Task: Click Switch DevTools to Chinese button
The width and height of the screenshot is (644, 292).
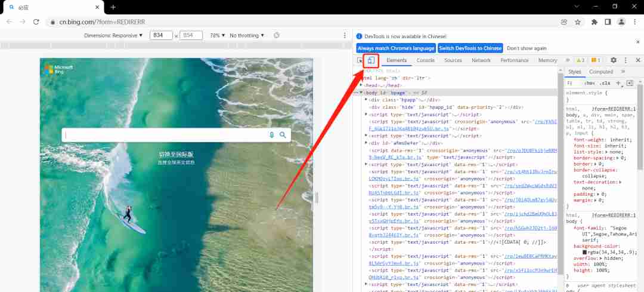Action: tap(470, 48)
